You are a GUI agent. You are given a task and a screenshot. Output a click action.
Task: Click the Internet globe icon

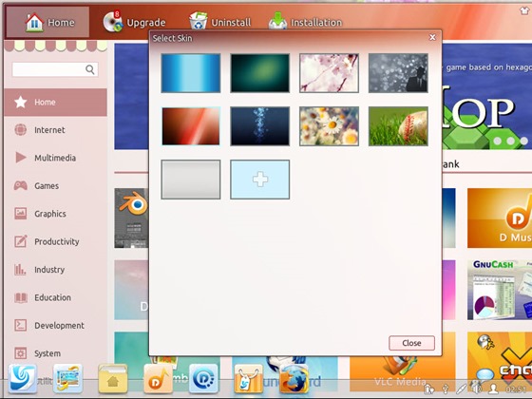tap(20, 129)
